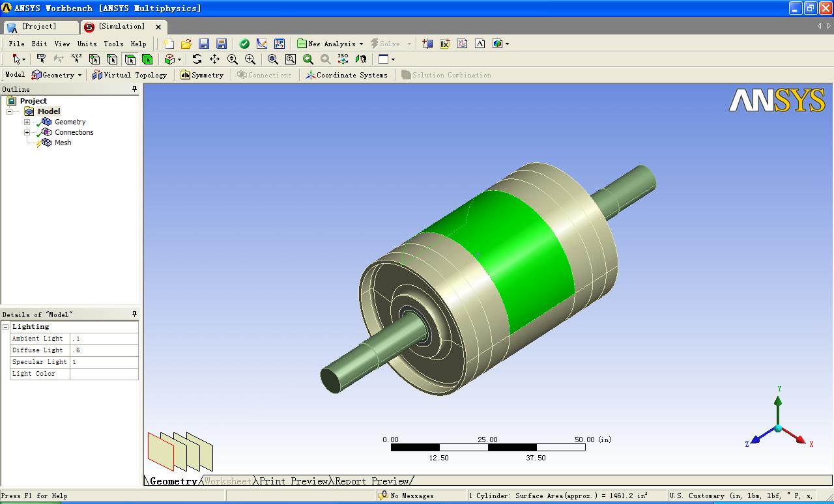Pin the Details of Model panel

[x=135, y=315]
